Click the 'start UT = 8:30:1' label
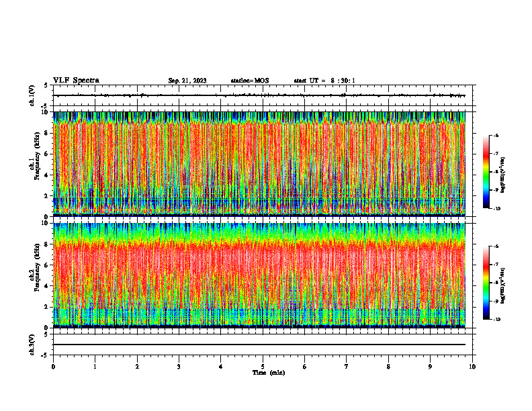The image size is (532, 411). pos(324,81)
